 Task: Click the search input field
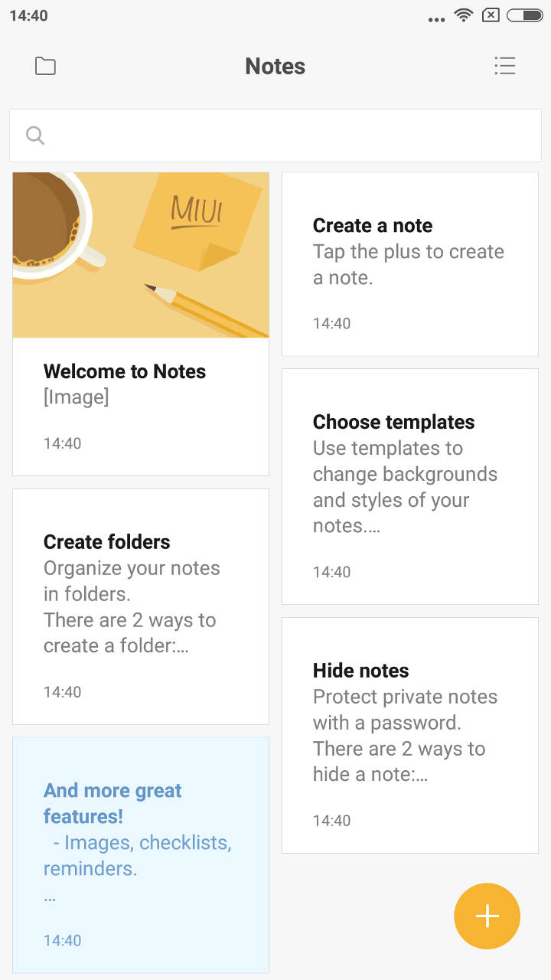(x=291, y=136)
